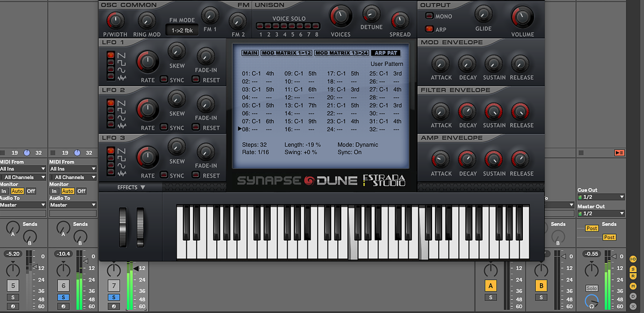This screenshot has width=644, height=313.
Task: Click voice solo LED number 4
Action: pyautogui.click(x=284, y=26)
